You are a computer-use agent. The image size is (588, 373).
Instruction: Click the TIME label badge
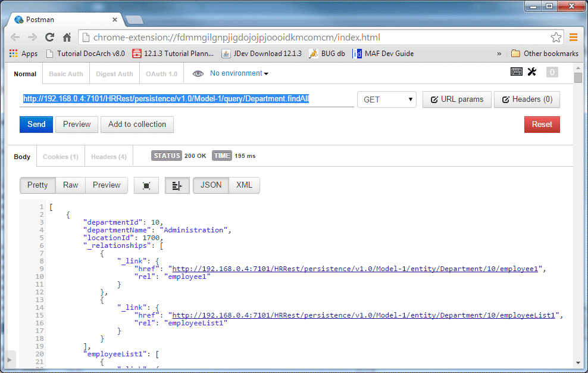point(222,156)
